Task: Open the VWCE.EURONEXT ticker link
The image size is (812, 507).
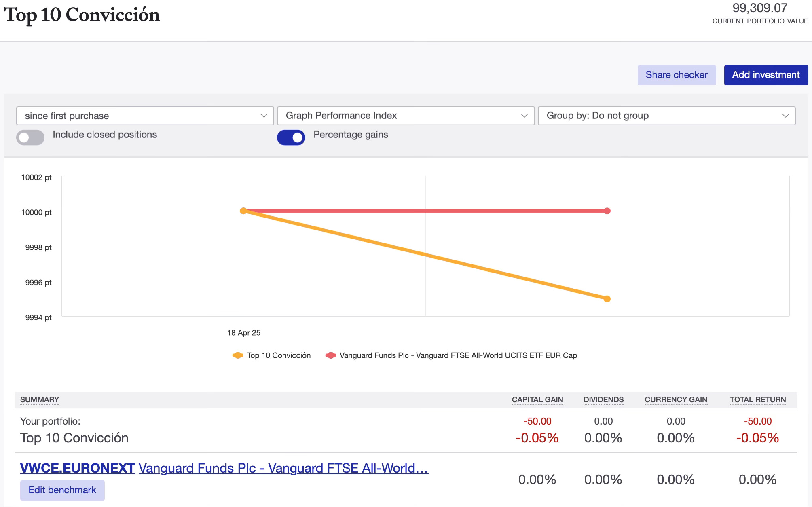Action: tap(77, 468)
